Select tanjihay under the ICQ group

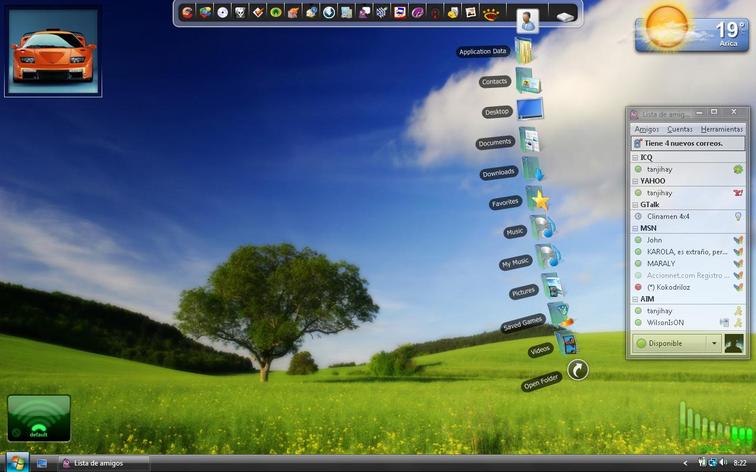(x=688, y=169)
